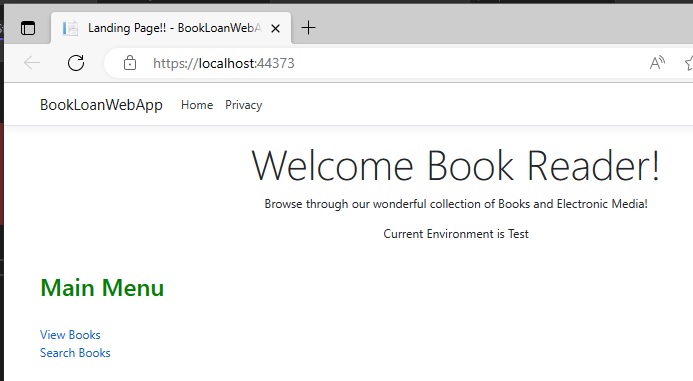Click the page favicon on the tab
Image resolution: width=693 pixels, height=381 pixels.
click(x=70, y=28)
